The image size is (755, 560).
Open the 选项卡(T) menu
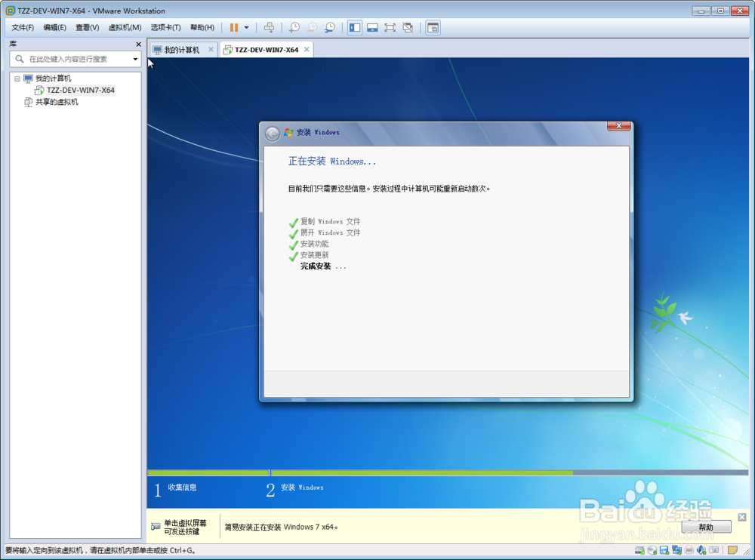[x=165, y=27]
